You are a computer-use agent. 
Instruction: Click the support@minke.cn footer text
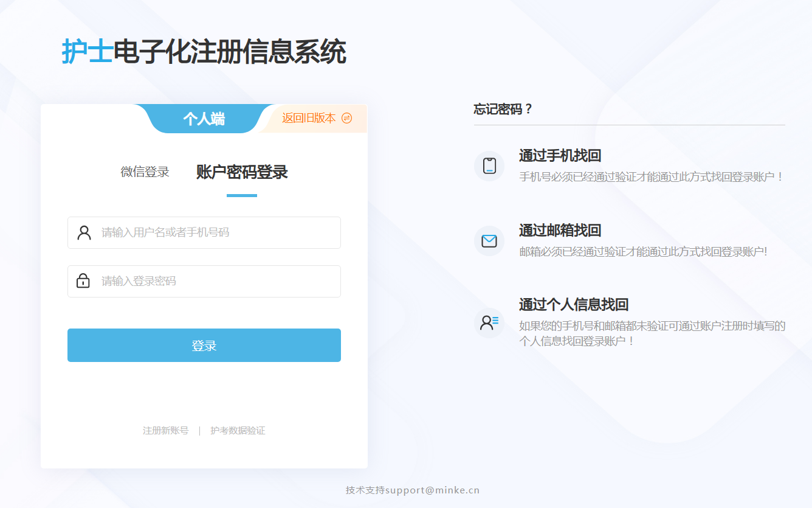click(x=432, y=490)
